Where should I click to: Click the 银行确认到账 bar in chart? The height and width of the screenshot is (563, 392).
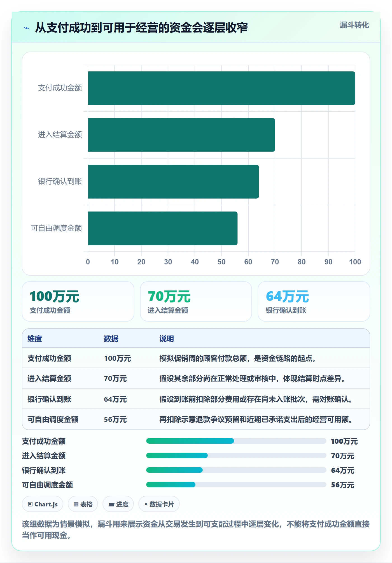pyautogui.click(x=173, y=182)
